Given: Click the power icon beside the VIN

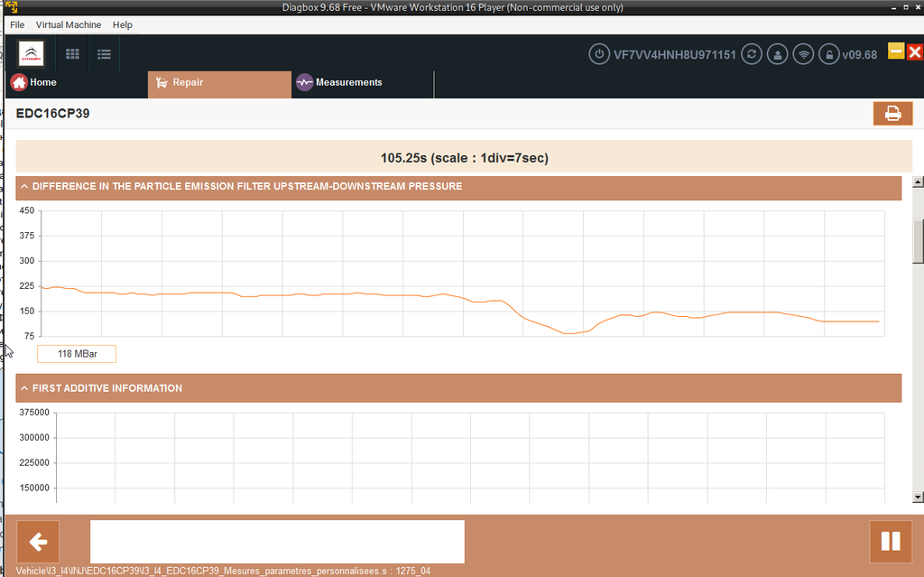Looking at the screenshot, I should point(599,54).
